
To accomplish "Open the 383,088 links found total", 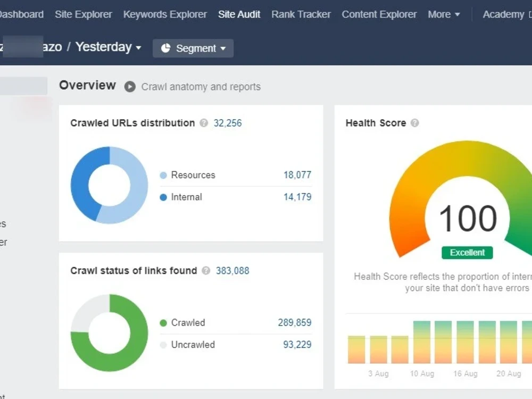I will [x=232, y=271].
